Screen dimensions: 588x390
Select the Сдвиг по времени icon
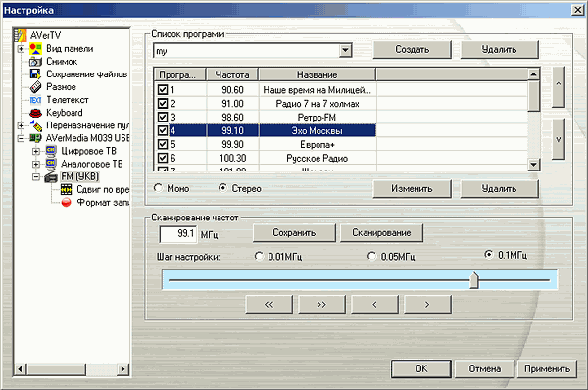click(66, 190)
